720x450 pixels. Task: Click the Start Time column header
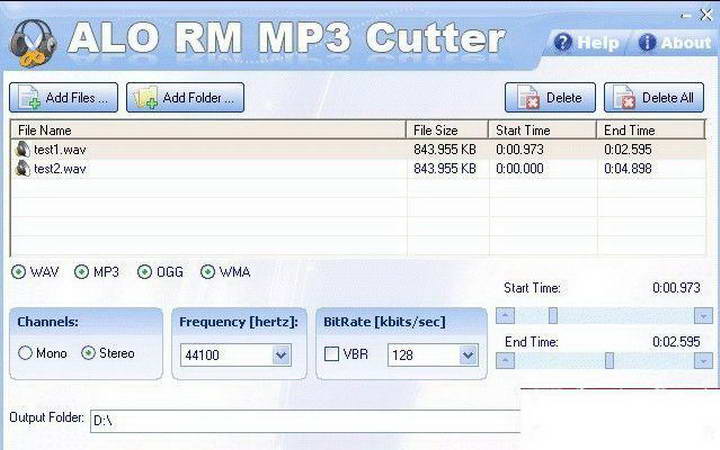[x=542, y=130]
